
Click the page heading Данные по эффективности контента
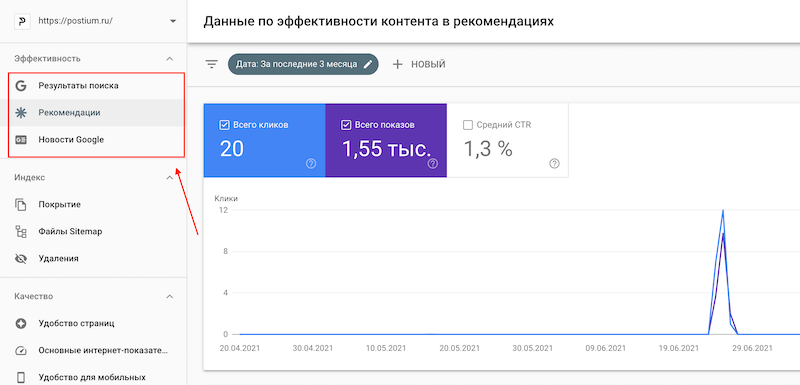pos(379,21)
